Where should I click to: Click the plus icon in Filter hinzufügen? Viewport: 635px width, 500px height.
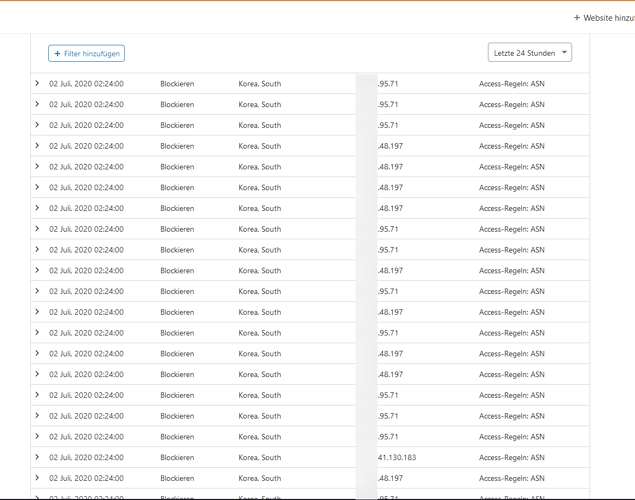(58, 53)
